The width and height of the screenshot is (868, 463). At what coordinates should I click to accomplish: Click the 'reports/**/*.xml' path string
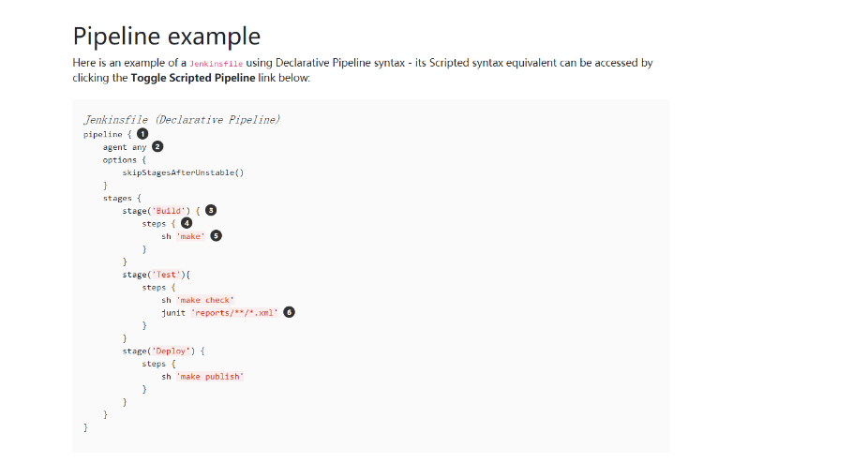234,312
